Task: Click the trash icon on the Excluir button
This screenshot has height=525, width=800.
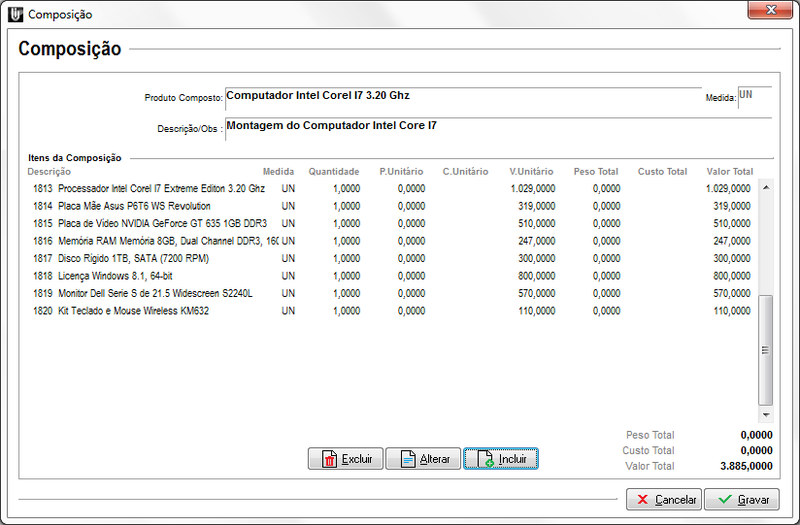Action: 328,459
